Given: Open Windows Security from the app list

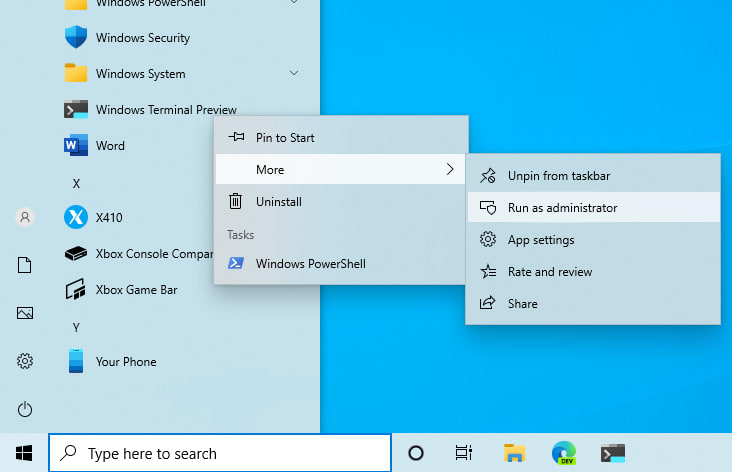Looking at the screenshot, I should (x=142, y=38).
